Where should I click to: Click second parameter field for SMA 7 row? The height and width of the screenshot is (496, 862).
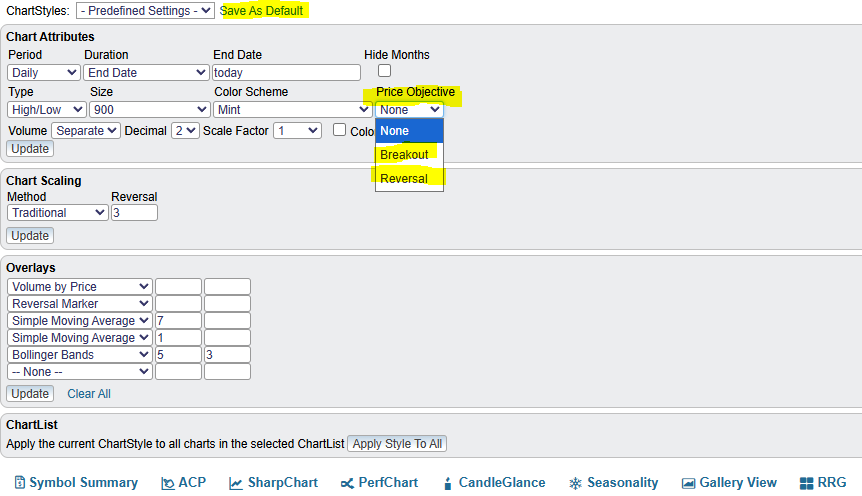(228, 321)
